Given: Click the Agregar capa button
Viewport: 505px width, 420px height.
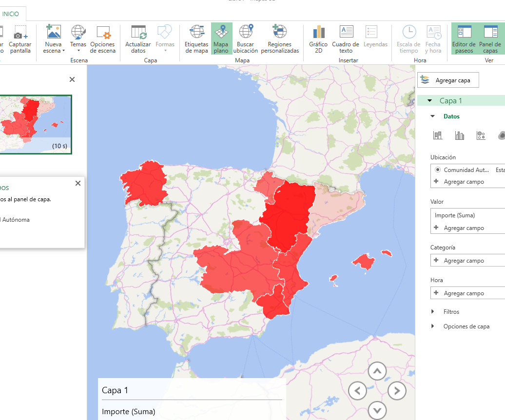Looking at the screenshot, I should 447,80.
